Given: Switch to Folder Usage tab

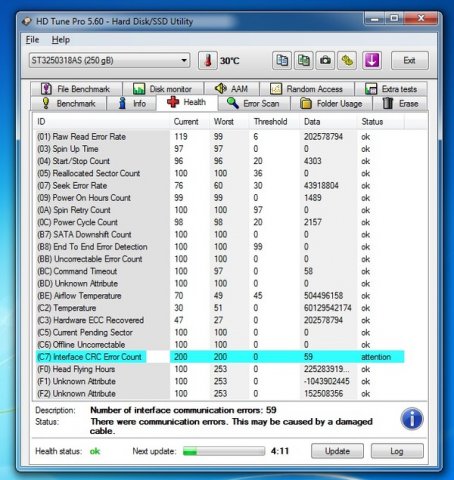Looking at the screenshot, I should pyautogui.click(x=331, y=103).
